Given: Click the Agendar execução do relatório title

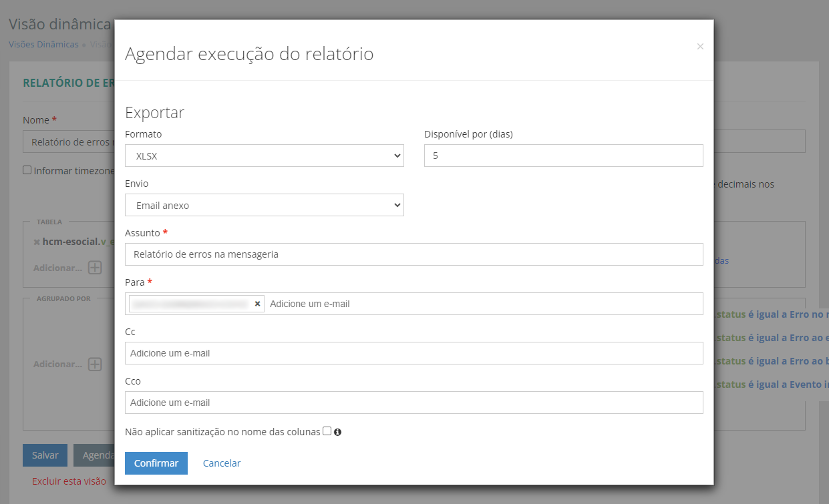Looking at the screenshot, I should click(x=249, y=54).
